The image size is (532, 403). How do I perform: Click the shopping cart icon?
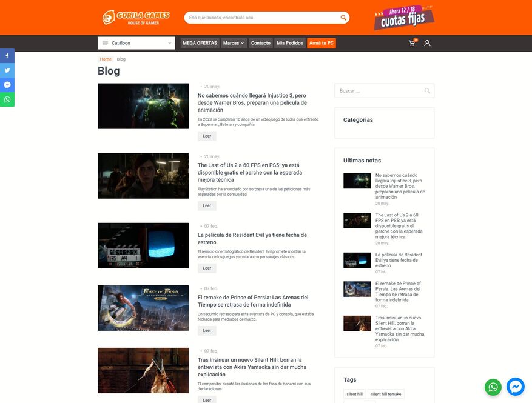tap(412, 43)
